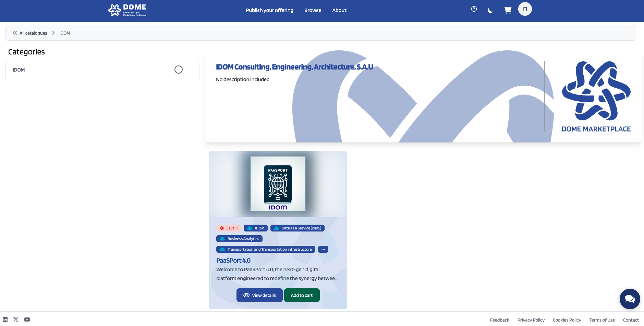Open Cookies Policy footer link
This screenshot has height=326, width=644.
(x=567, y=320)
